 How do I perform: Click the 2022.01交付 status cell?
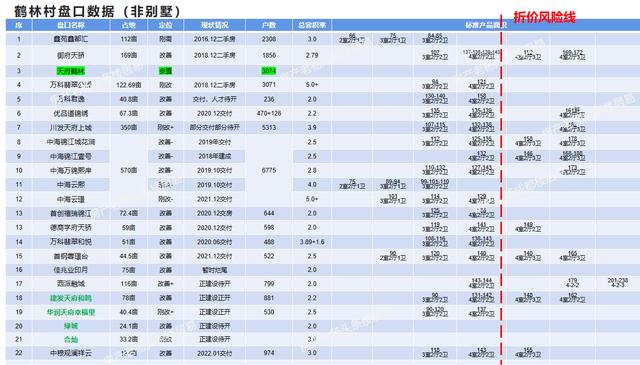214,353
